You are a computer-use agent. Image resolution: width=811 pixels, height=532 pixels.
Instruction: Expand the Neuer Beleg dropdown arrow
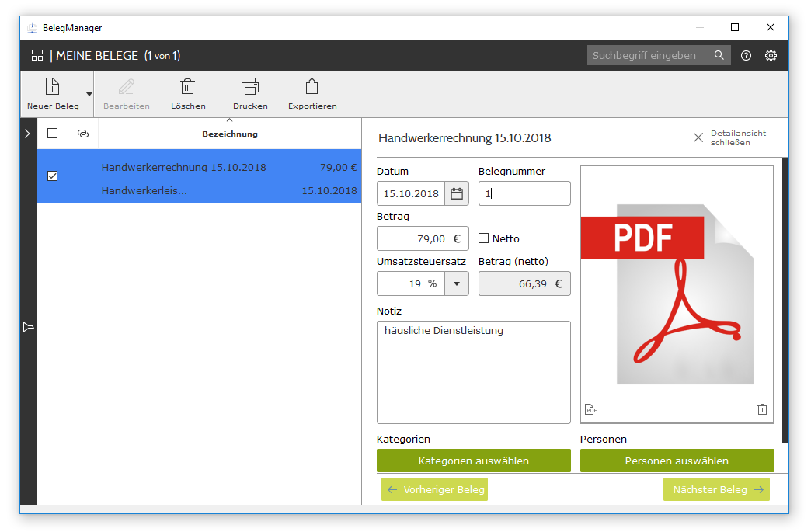coord(89,94)
